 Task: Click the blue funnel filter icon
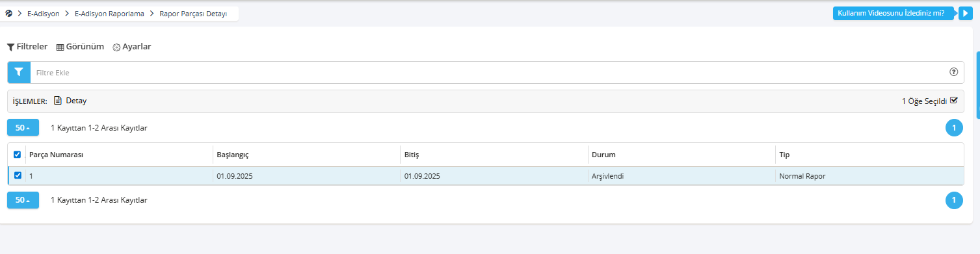pos(19,72)
